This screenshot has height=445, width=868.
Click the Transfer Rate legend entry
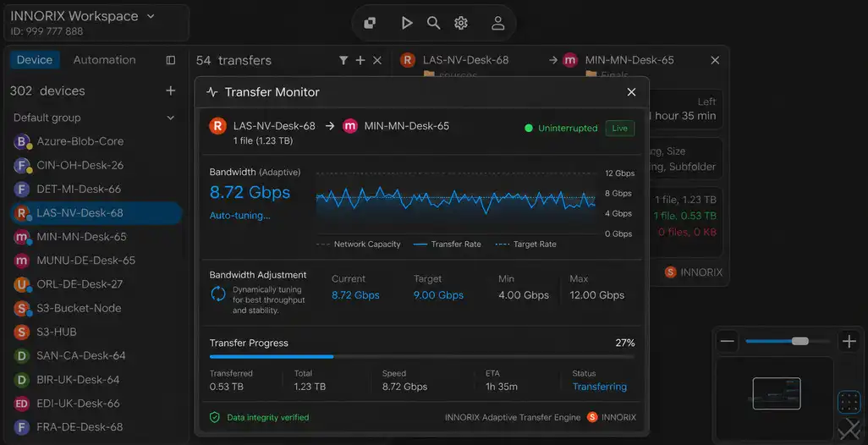click(x=448, y=244)
